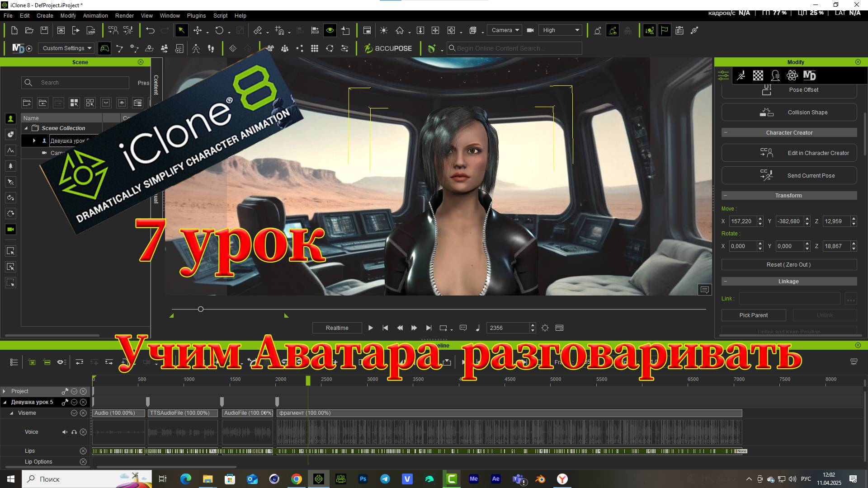The height and width of the screenshot is (488, 868).
Task: Click the Save Project icon
Action: click(x=44, y=30)
